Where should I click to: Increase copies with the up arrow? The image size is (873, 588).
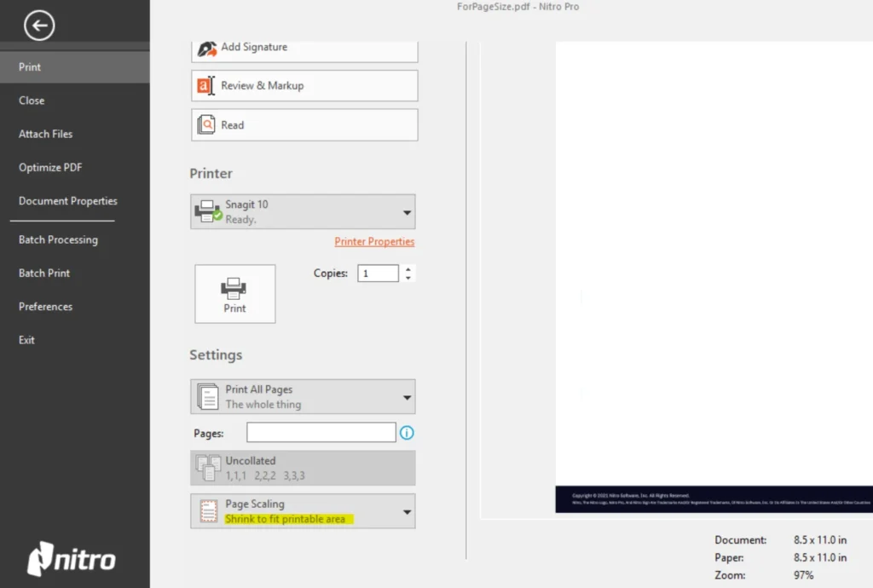point(408,269)
